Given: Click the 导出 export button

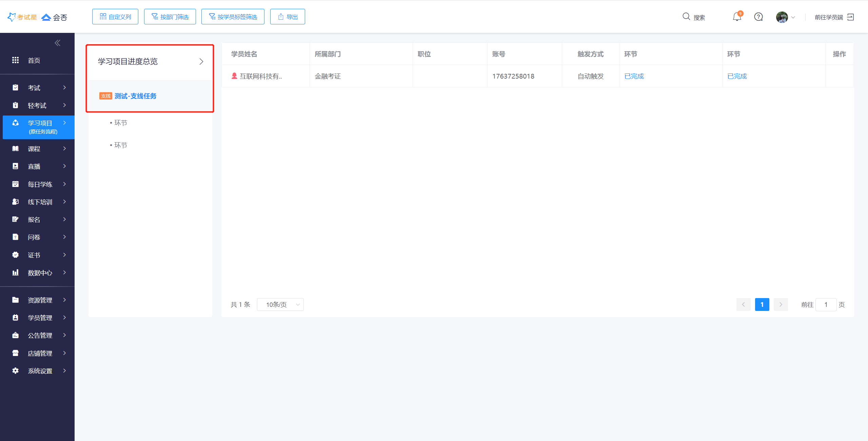Looking at the screenshot, I should pyautogui.click(x=288, y=17).
